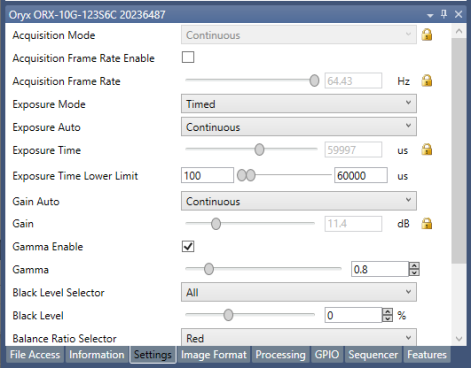The height and width of the screenshot is (368, 471).
Task: Switch to the Image Format tab
Action: tap(214, 355)
